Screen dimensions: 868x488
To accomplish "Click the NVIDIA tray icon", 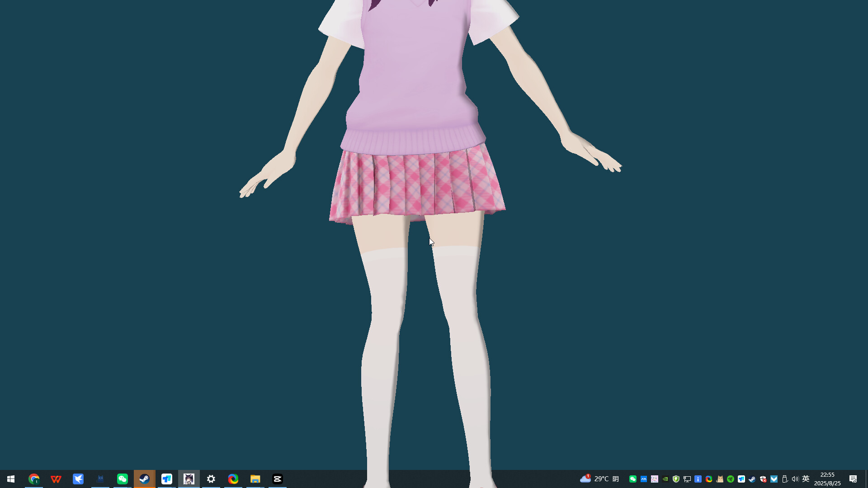I will pos(665,479).
